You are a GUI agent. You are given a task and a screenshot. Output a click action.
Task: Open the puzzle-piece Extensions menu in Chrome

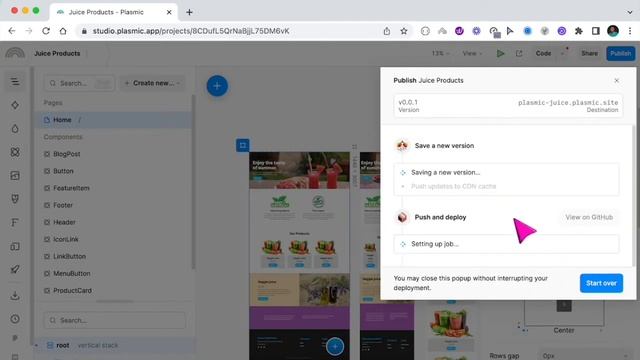[x=578, y=31]
